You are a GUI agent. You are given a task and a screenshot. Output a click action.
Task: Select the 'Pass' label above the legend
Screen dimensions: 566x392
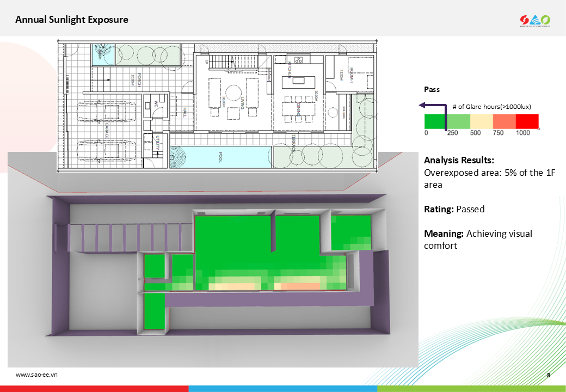[432, 89]
